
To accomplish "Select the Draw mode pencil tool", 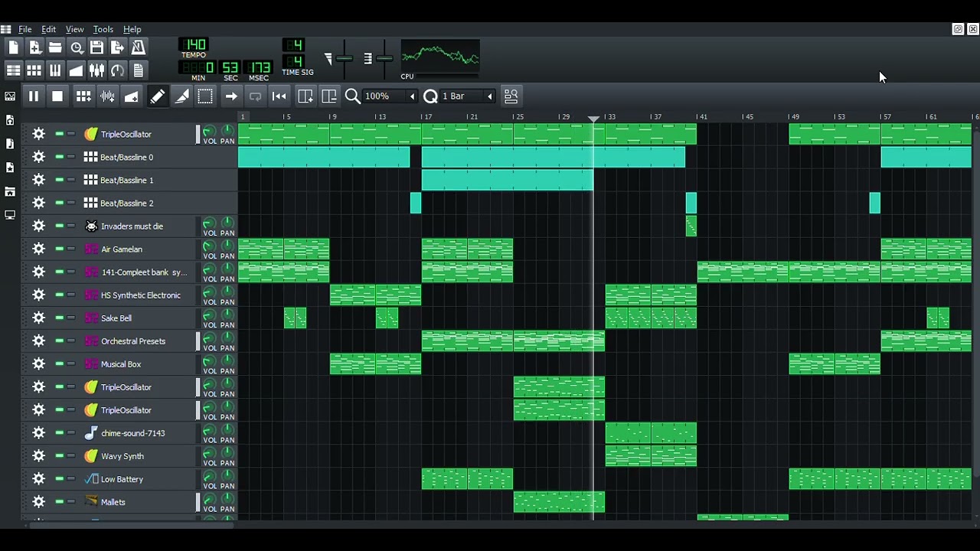I will pos(157,96).
